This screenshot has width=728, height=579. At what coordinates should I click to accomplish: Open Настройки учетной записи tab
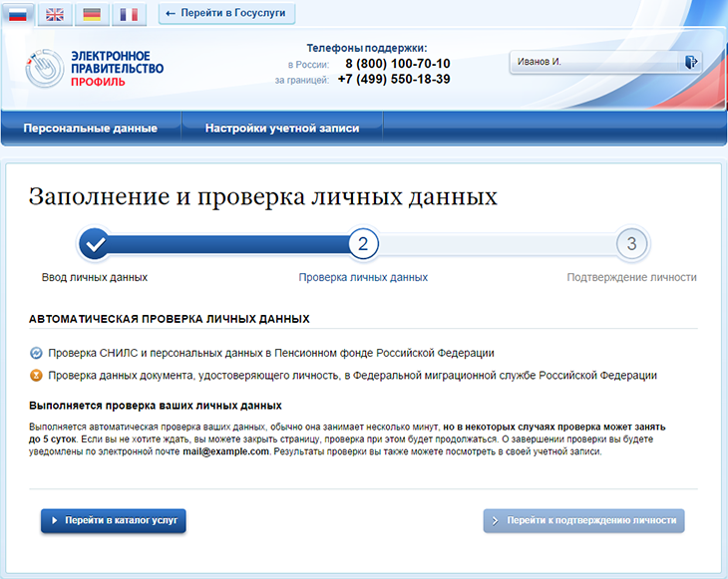tap(282, 128)
